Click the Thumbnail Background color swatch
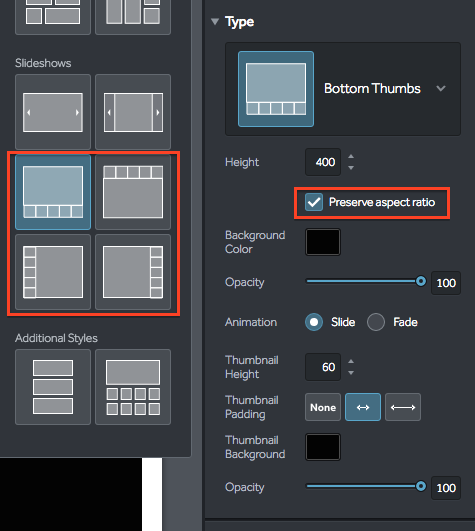This screenshot has width=475, height=531. pyautogui.click(x=323, y=447)
